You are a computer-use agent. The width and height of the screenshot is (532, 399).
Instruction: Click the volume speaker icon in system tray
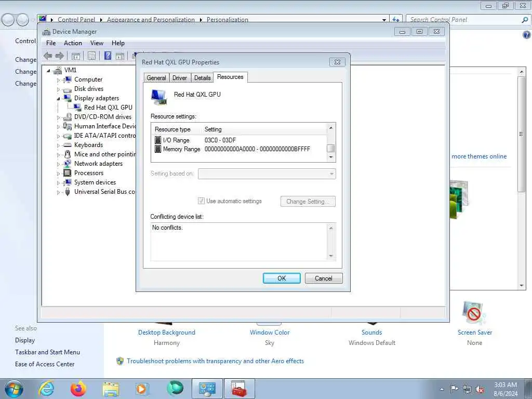480,390
